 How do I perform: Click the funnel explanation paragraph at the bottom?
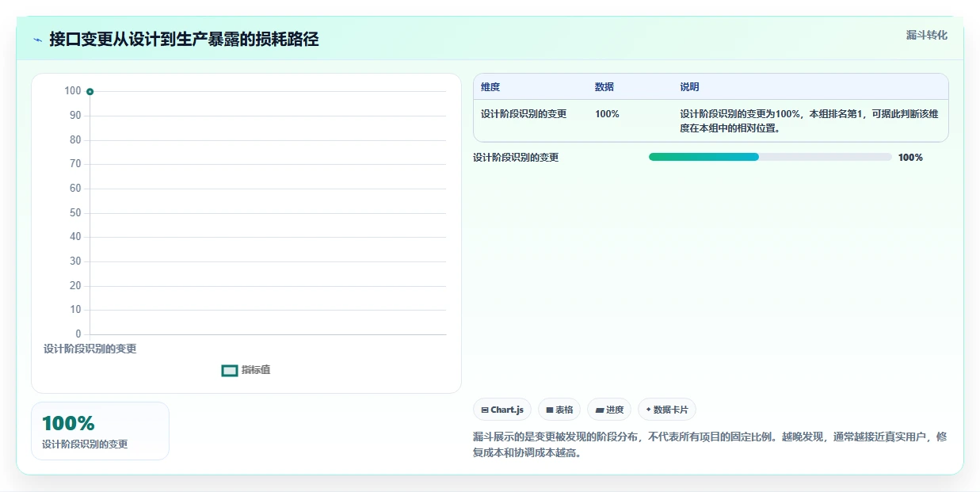pyautogui.click(x=710, y=445)
